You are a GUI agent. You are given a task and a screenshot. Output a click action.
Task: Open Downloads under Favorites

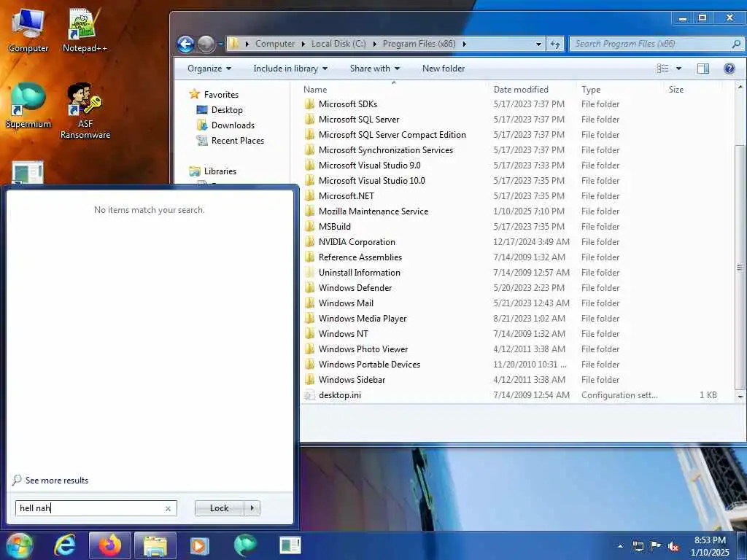233,125
